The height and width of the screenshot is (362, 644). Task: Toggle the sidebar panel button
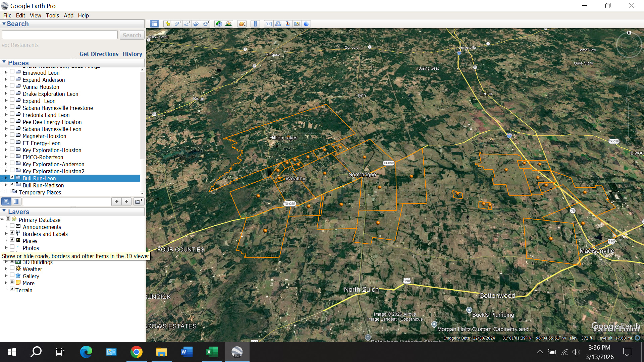(155, 24)
